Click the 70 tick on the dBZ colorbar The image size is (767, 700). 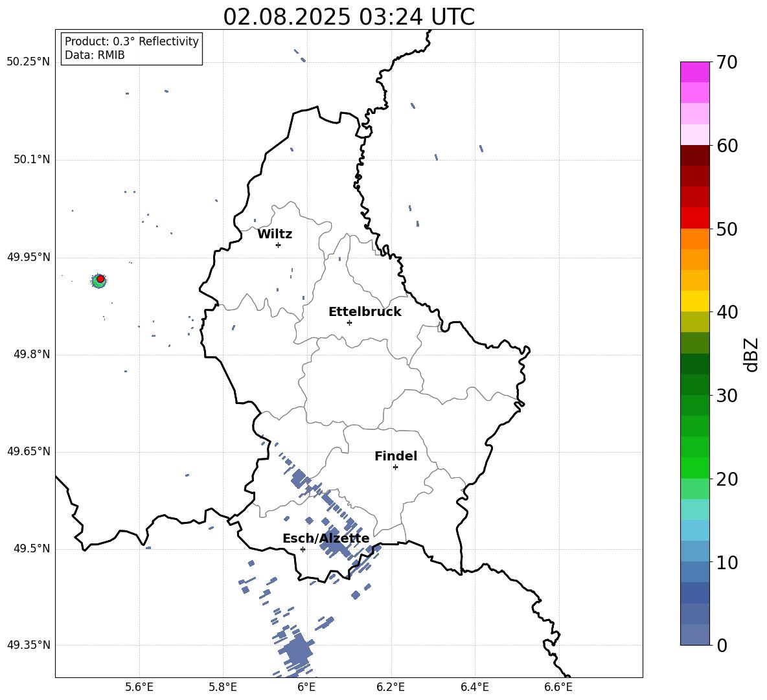pos(726,62)
